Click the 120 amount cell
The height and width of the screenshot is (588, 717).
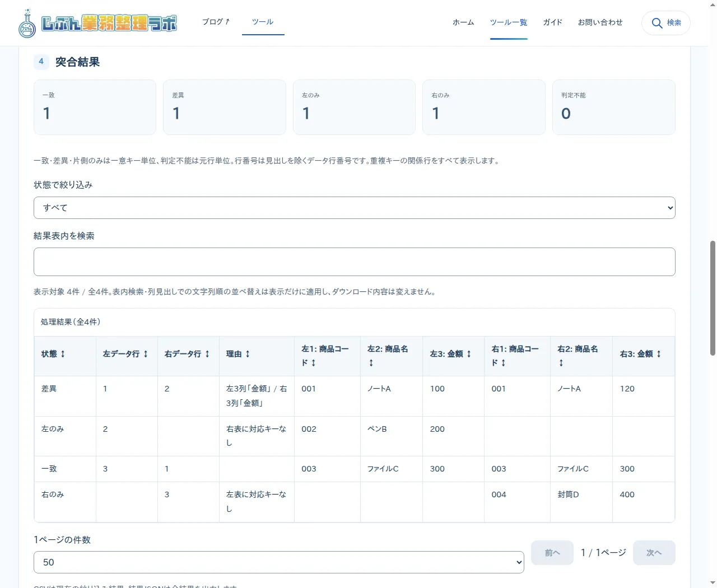coord(644,396)
